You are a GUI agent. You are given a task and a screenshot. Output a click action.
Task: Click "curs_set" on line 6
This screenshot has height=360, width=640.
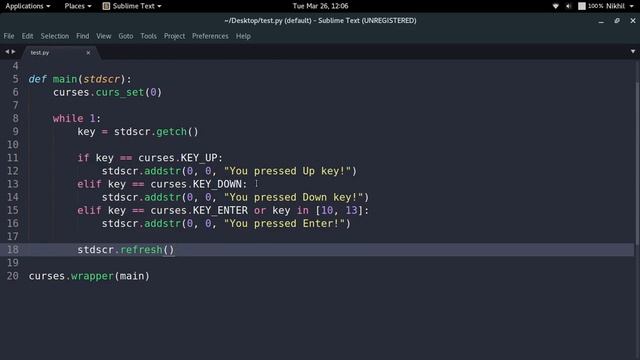click(120, 92)
